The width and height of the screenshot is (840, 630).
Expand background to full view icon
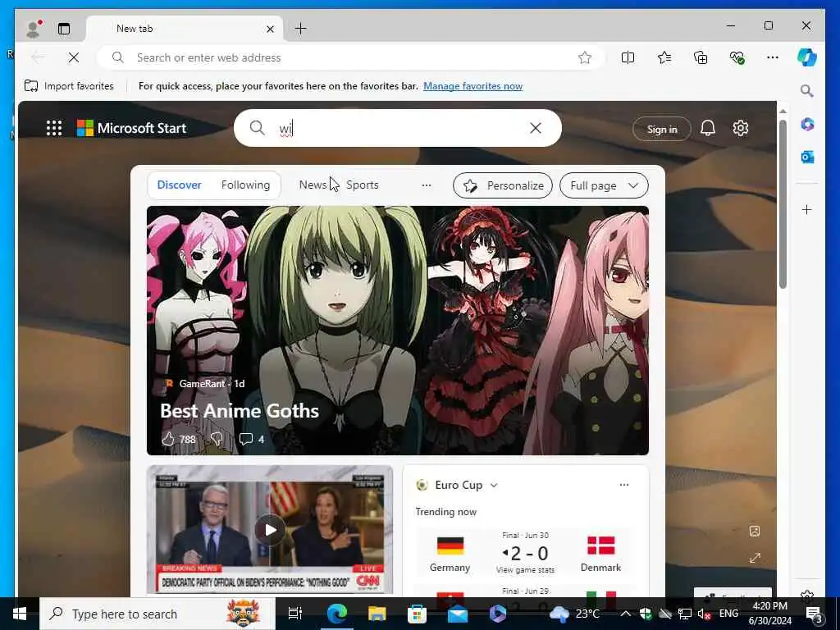click(755, 558)
